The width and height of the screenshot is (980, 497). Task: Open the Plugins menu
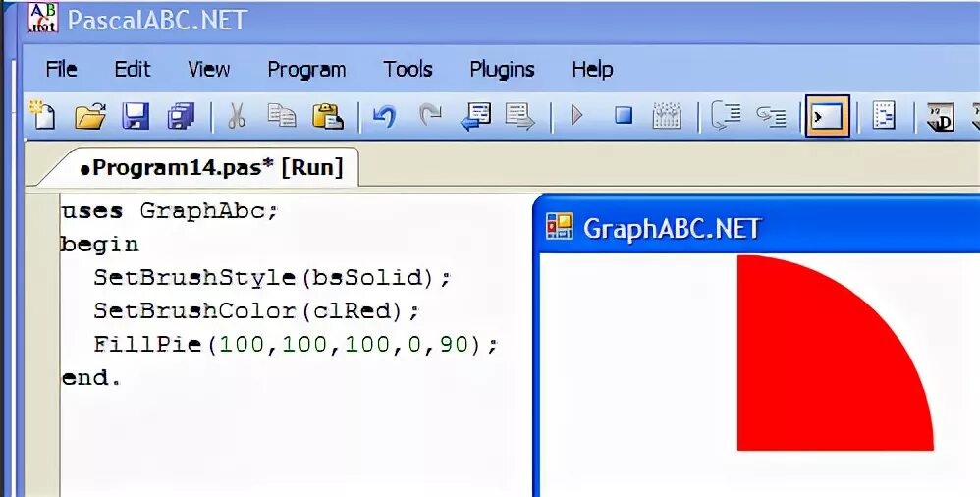(x=502, y=70)
